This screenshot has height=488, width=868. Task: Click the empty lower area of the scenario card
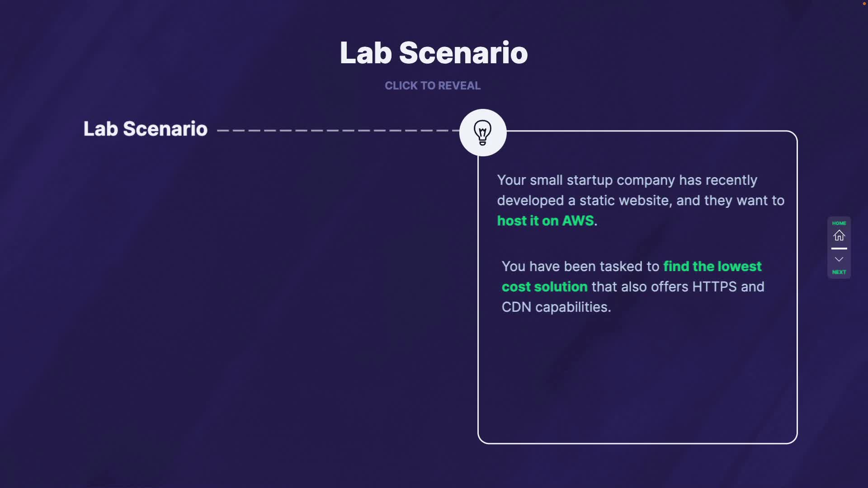(637, 384)
